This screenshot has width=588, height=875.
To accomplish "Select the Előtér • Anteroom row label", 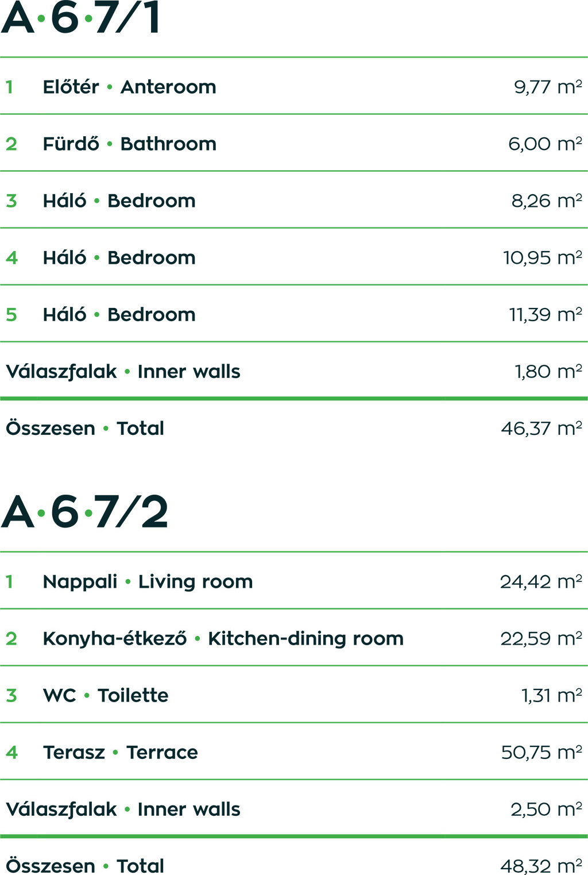I will click(129, 87).
